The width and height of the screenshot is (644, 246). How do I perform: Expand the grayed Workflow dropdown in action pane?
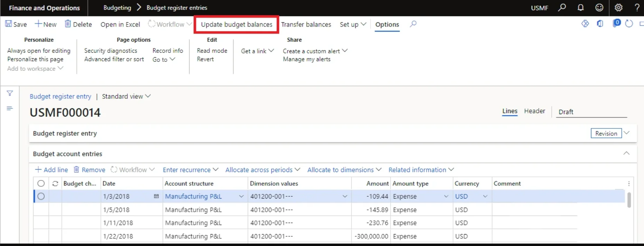click(170, 24)
